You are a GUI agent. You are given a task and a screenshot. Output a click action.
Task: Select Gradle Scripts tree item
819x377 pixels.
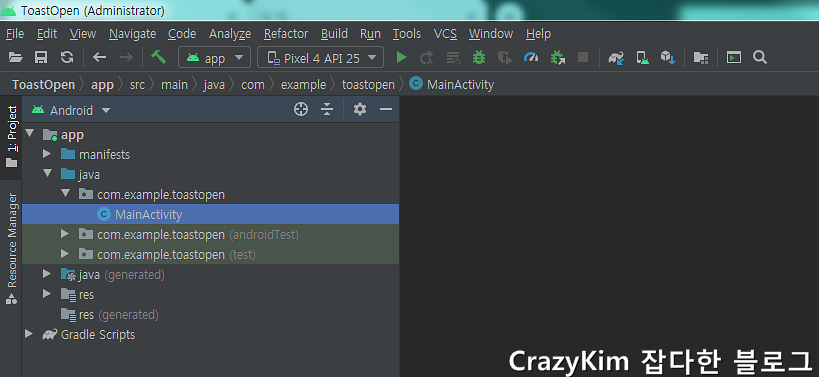click(210, 334)
